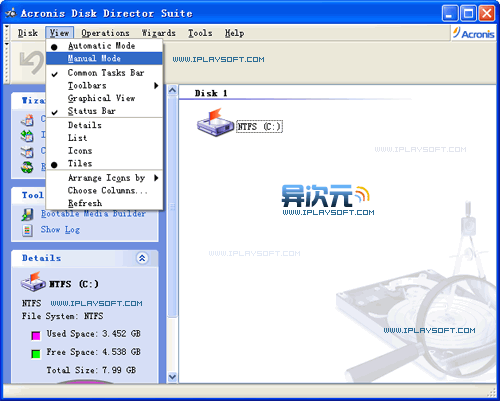Open the Show Log link
The height and width of the screenshot is (401, 500).
[60, 230]
